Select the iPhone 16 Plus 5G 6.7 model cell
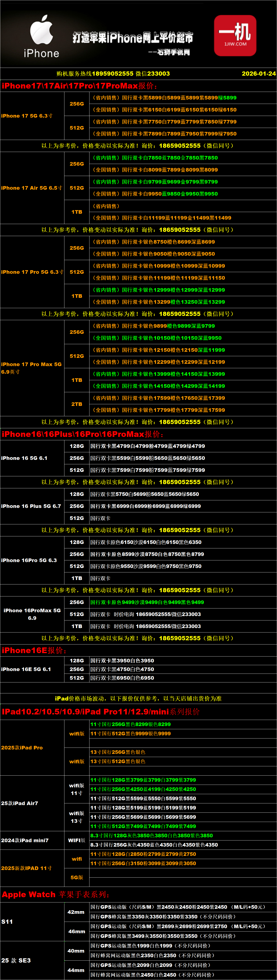Screen dimensions: 277x980 click(31, 506)
